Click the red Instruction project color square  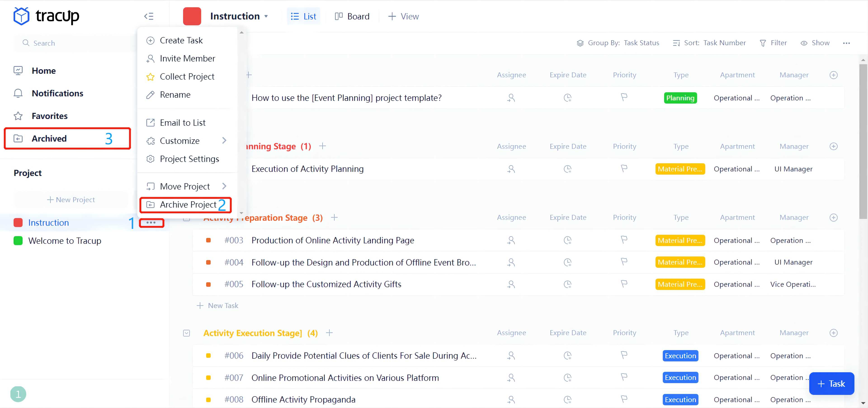coord(192,16)
